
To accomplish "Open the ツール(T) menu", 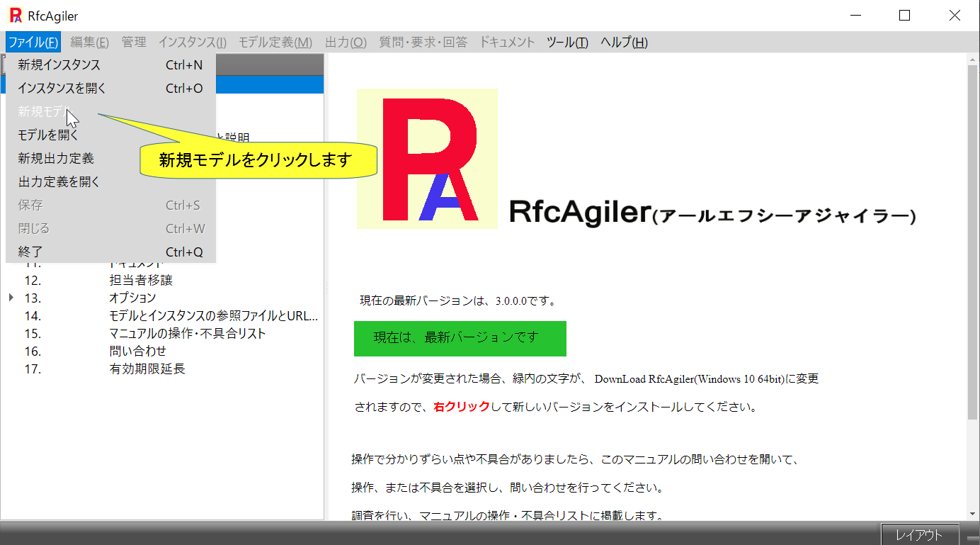I will coord(567,43).
